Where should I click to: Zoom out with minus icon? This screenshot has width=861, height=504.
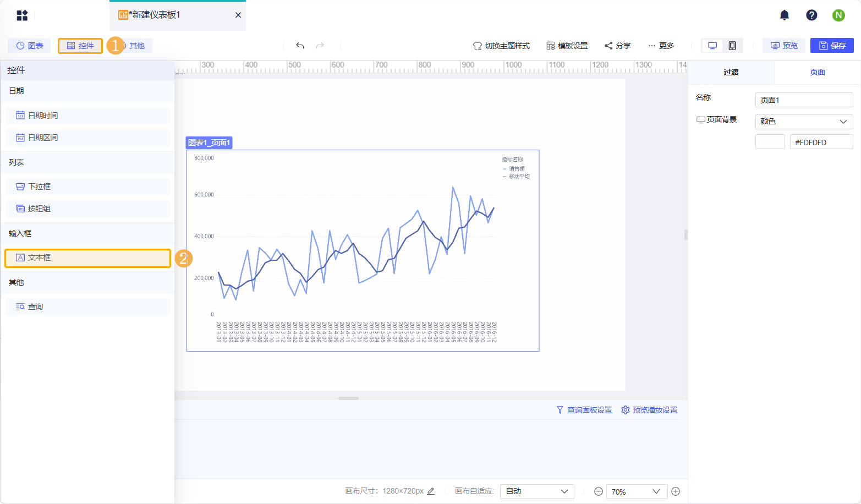coord(599,491)
